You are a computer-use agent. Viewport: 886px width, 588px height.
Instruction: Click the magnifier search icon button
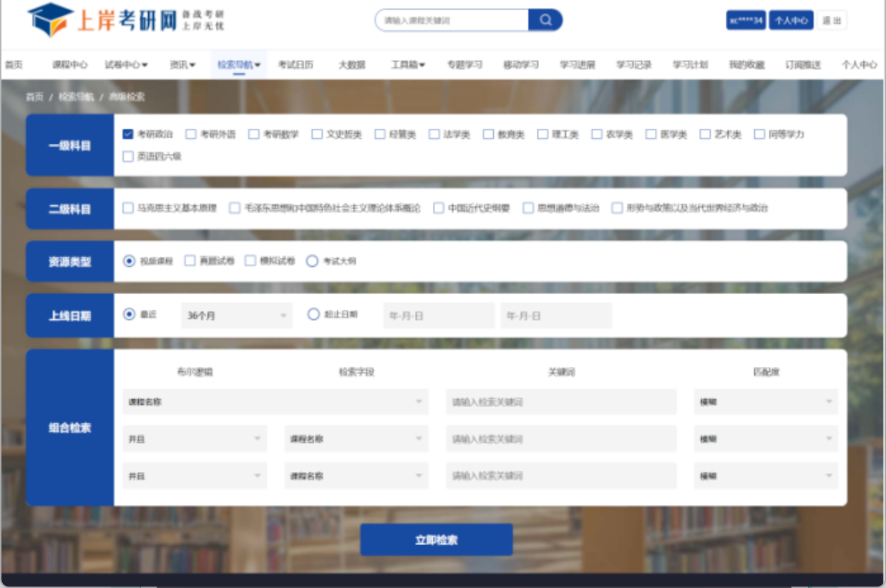coord(545,20)
